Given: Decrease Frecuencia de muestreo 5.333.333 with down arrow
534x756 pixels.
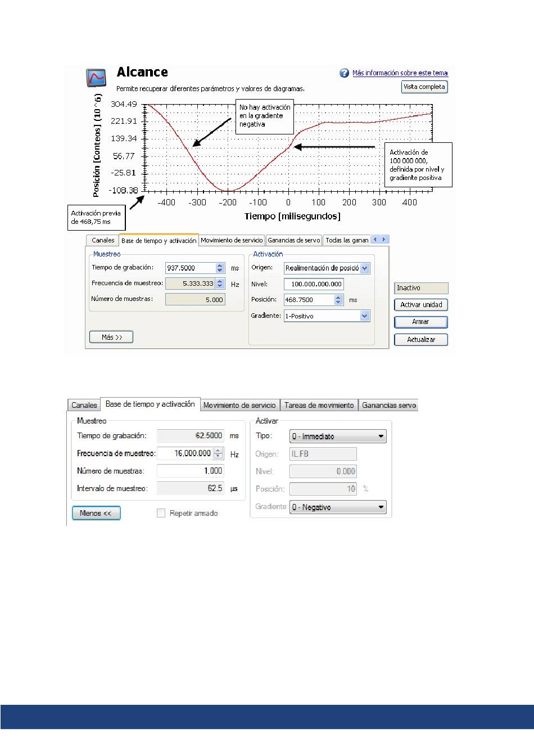Looking at the screenshot, I should click(x=220, y=287).
